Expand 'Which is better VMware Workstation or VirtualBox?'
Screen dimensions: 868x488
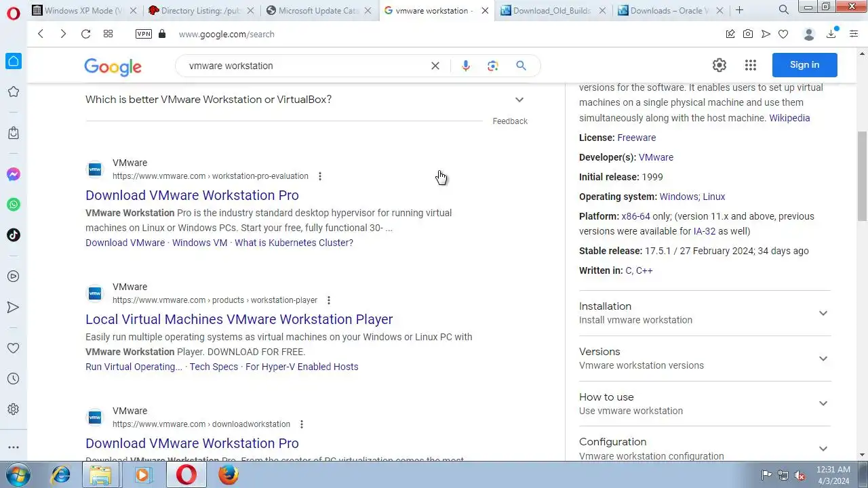(305, 100)
